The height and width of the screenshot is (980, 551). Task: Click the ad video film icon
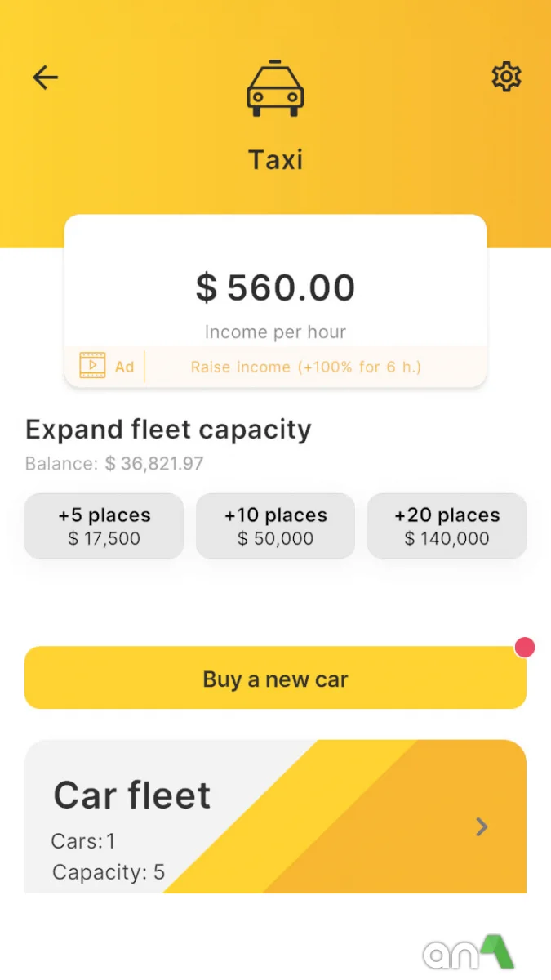(93, 365)
